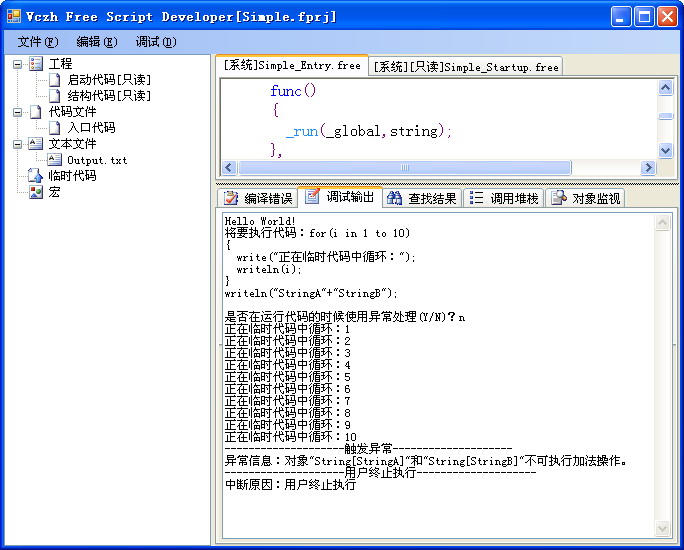684x550 pixels.
Task: Select 工程 in the project tree
Action: coord(60,64)
